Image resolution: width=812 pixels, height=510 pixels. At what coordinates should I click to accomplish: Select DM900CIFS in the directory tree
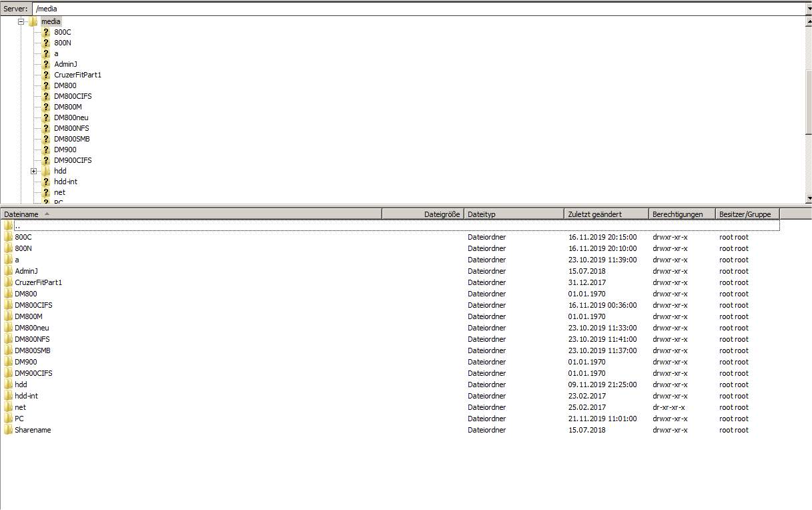pyautogui.click(x=73, y=160)
